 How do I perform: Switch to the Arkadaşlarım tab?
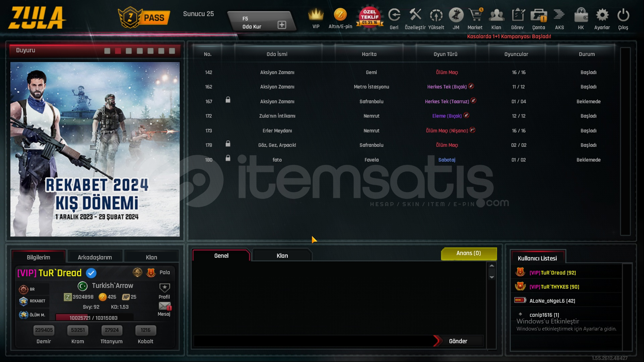pos(95,257)
